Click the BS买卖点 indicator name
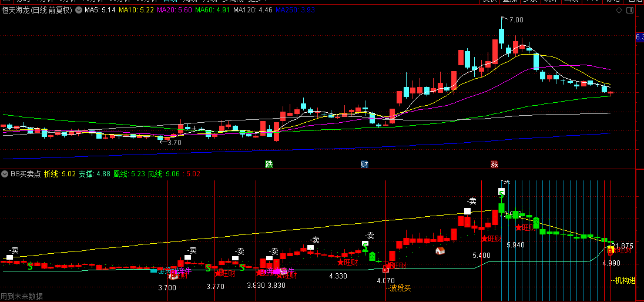Screen dimensions: 644x302 [25, 174]
